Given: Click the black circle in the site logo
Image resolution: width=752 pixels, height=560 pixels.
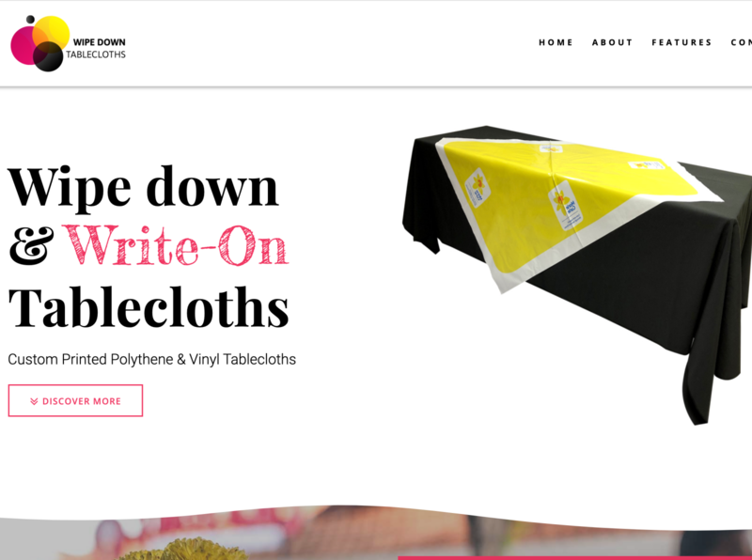Looking at the screenshot, I should pos(48,56).
